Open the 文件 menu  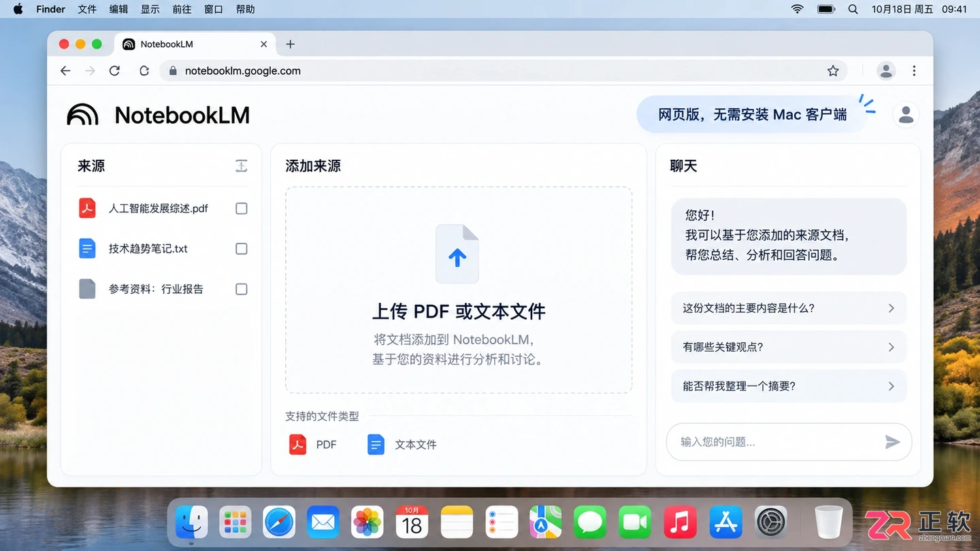pyautogui.click(x=87, y=9)
